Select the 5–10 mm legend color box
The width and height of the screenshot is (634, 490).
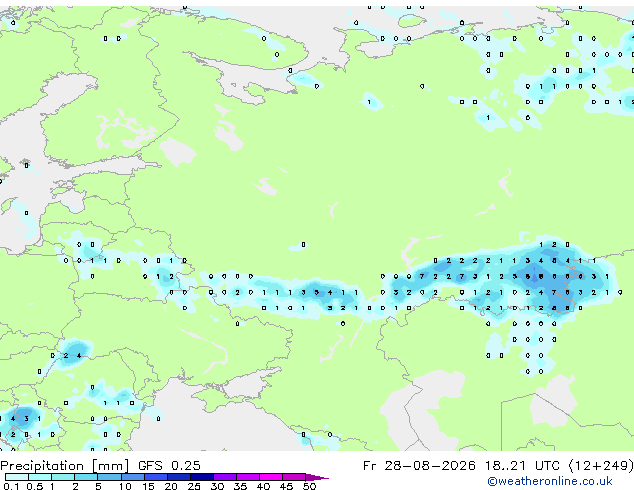pyautogui.click(x=109, y=477)
